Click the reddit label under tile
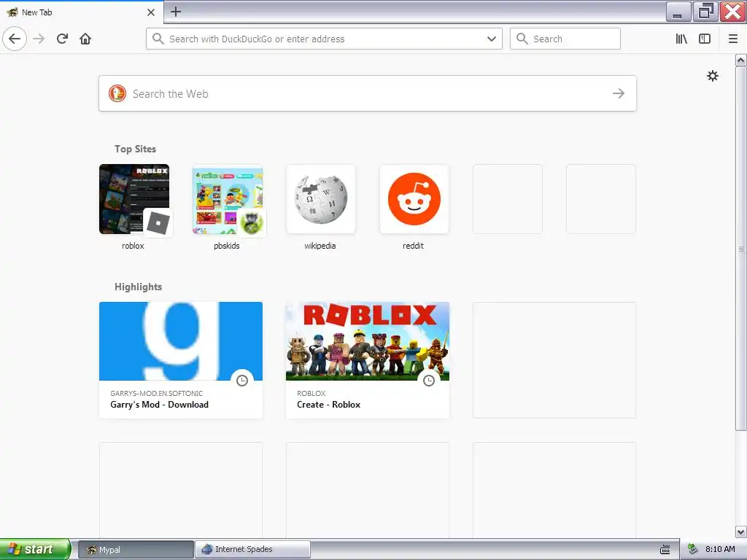747x560 pixels. click(x=413, y=246)
